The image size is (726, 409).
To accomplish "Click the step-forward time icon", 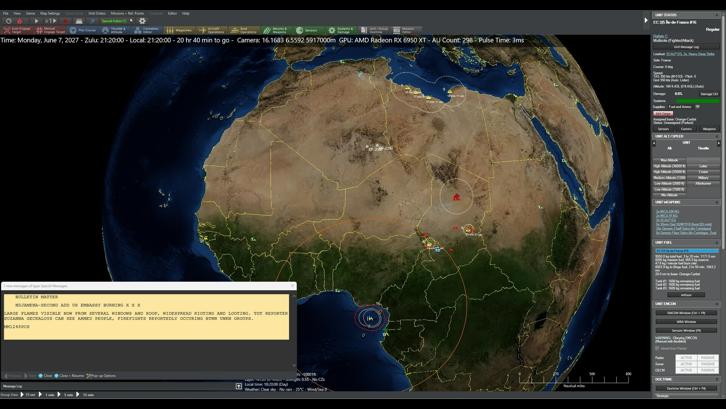I will pyautogui.click(x=51, y=21).
